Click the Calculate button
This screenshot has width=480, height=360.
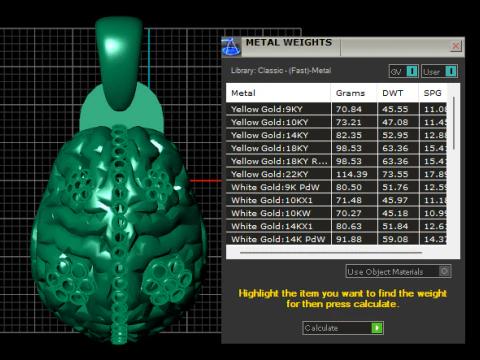[x=343, y=328]
